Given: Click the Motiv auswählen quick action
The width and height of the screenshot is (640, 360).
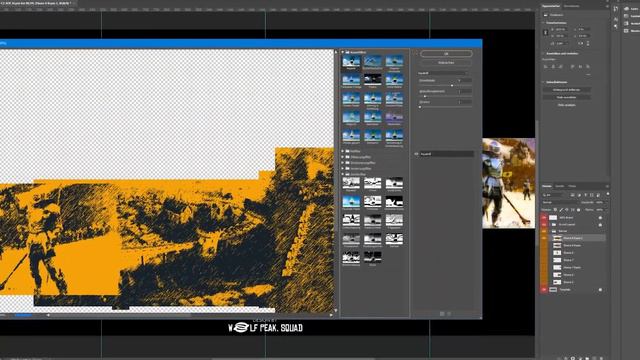Looking at the screenshot, I should (567, 98).
